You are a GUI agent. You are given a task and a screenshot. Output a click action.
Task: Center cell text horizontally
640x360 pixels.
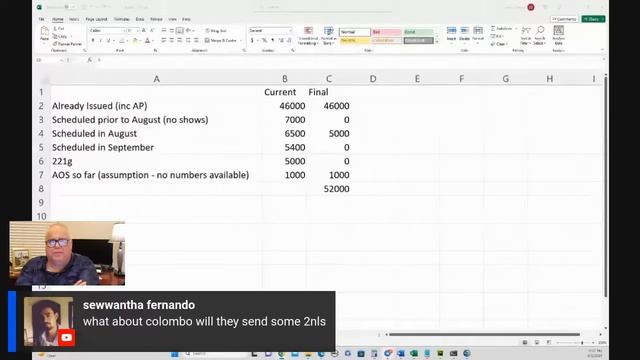(x=172, y=40)
